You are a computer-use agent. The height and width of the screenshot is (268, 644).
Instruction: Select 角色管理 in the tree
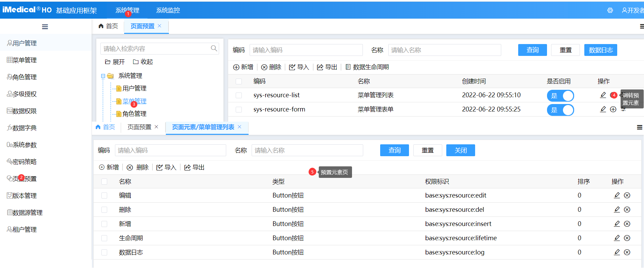point(134,114)
